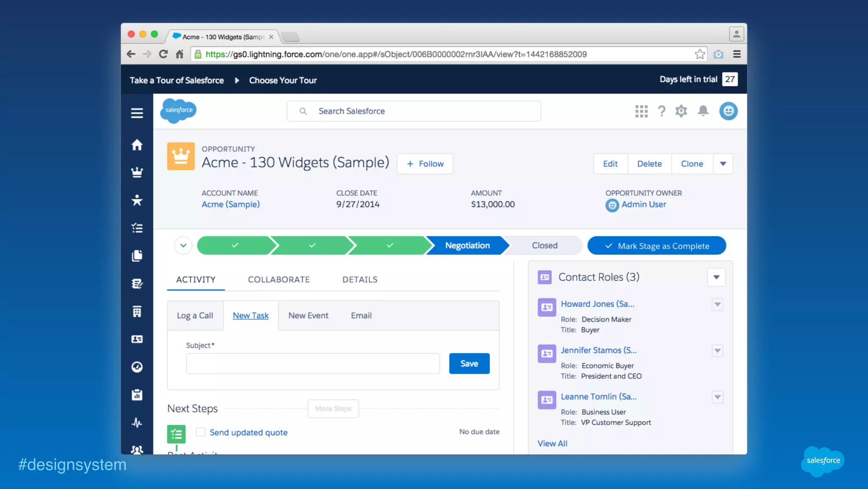
Task: Click the notifications bell icon
Action: pos(703,111)
